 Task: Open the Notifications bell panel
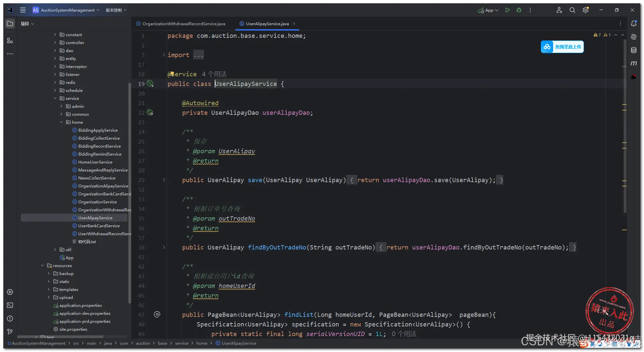point(634,24)
